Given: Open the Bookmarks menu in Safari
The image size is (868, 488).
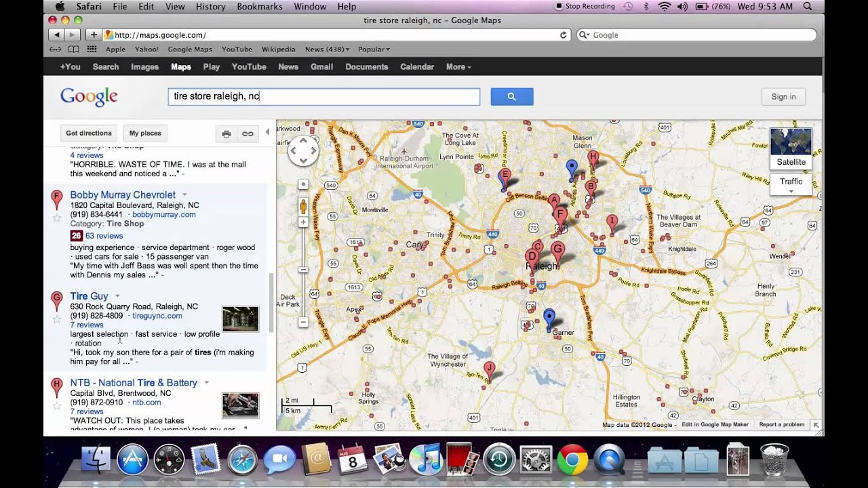Looking at the screenshot, I should coord(259,7).
